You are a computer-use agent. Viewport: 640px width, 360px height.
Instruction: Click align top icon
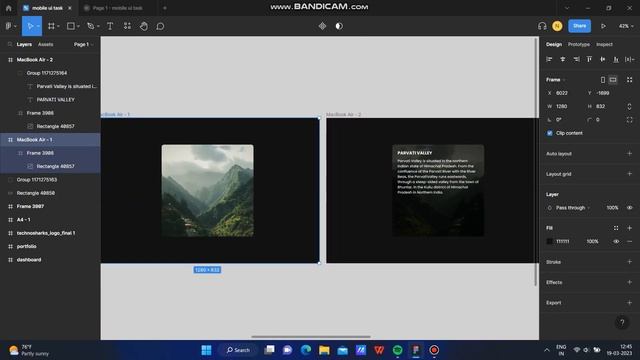pyautogui.click(x=589, y=60)
